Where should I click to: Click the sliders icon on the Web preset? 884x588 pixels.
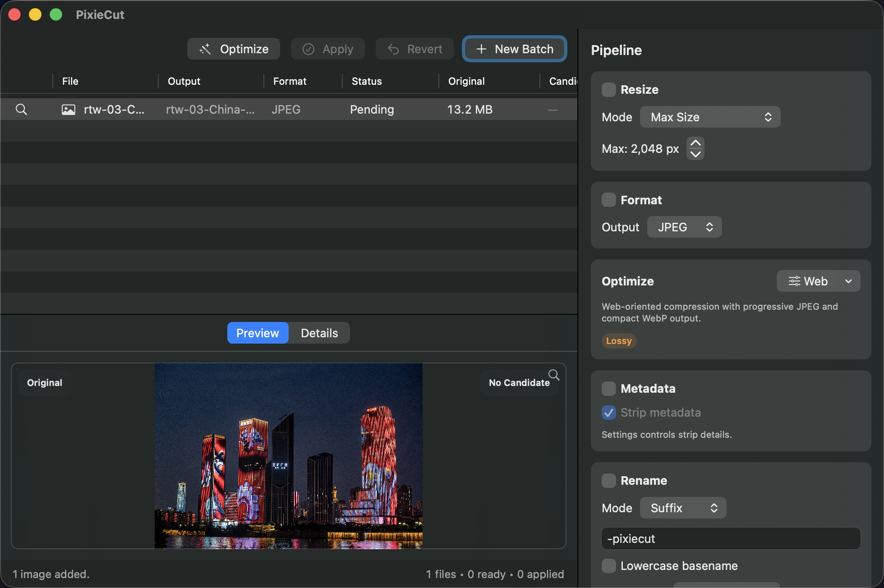[794, 281]
